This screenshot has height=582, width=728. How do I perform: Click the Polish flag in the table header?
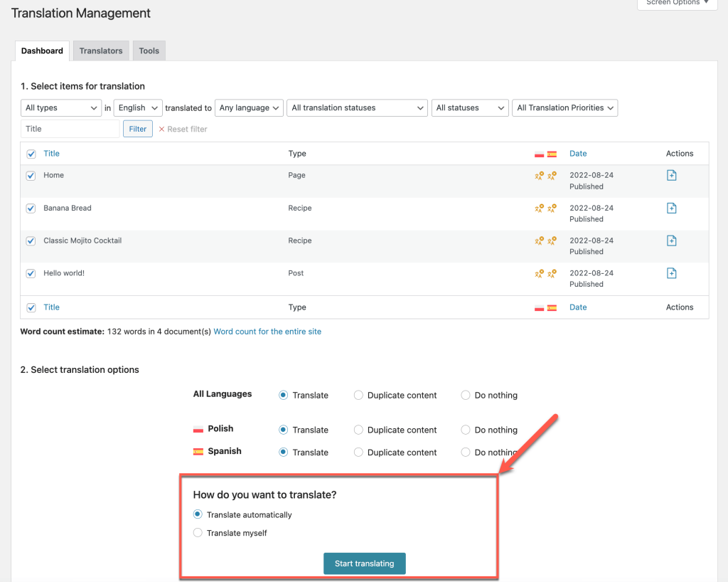click(538, 153)
